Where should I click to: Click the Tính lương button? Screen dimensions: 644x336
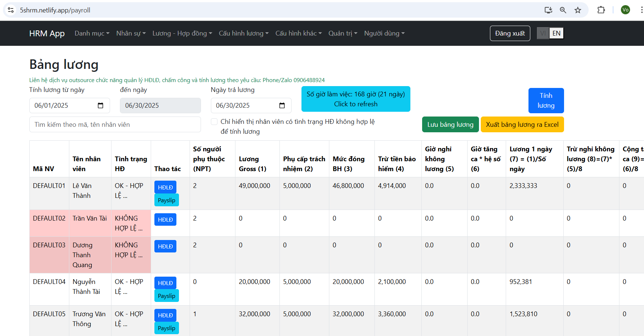[546, 100]
